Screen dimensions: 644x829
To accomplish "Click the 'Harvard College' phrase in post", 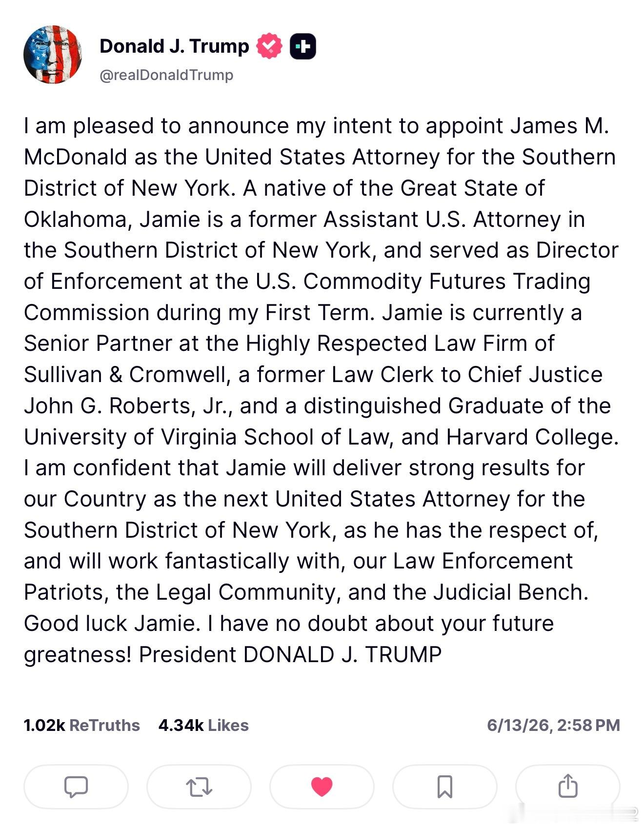I will (x=532, y=437).
